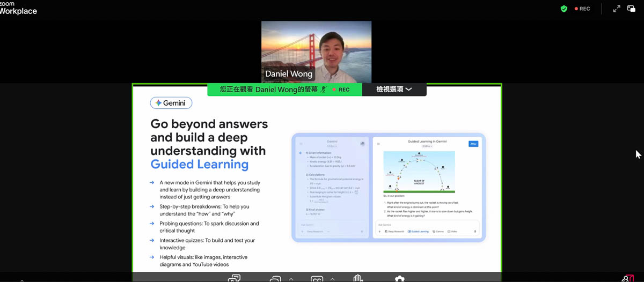Click the A new mode in Gemini bullet
The image size is (644, 282).
point(210,190)
